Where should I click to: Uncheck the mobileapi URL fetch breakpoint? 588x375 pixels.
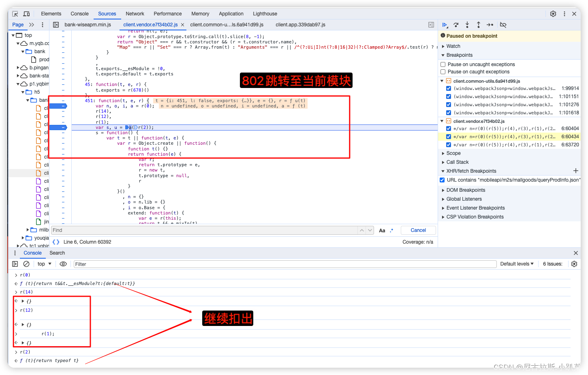(x=441, y=180)
